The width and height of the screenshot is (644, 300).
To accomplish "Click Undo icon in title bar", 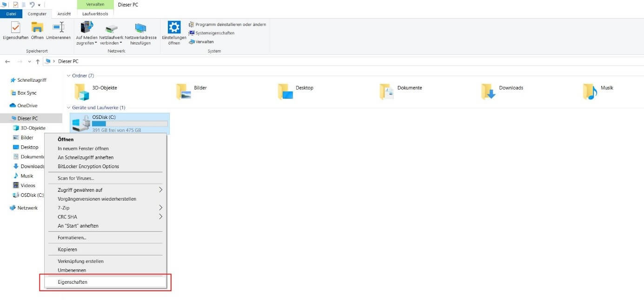I will (x=32, y=5).
